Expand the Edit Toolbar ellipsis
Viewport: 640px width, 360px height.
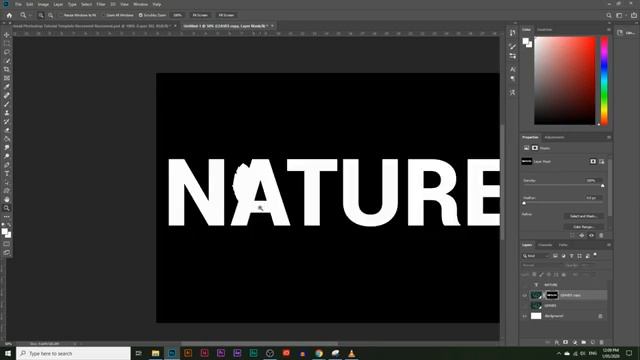[7, 217]
